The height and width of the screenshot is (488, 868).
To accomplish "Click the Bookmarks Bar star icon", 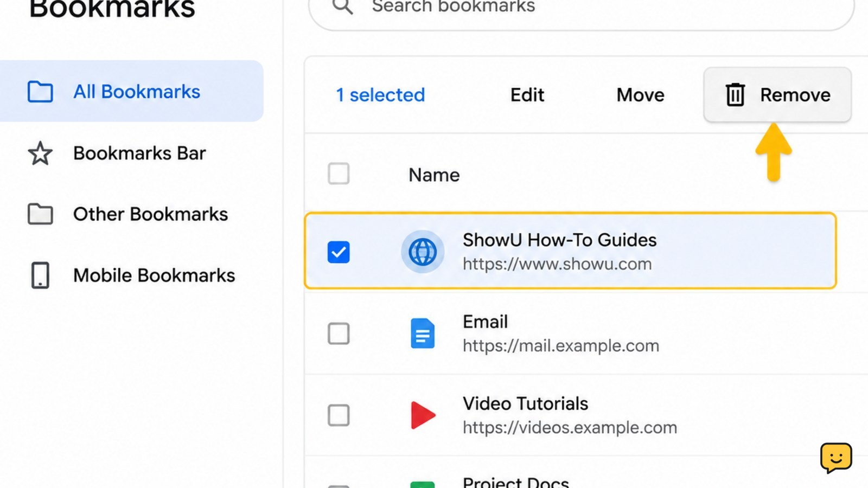I will (x=40, y=153).
